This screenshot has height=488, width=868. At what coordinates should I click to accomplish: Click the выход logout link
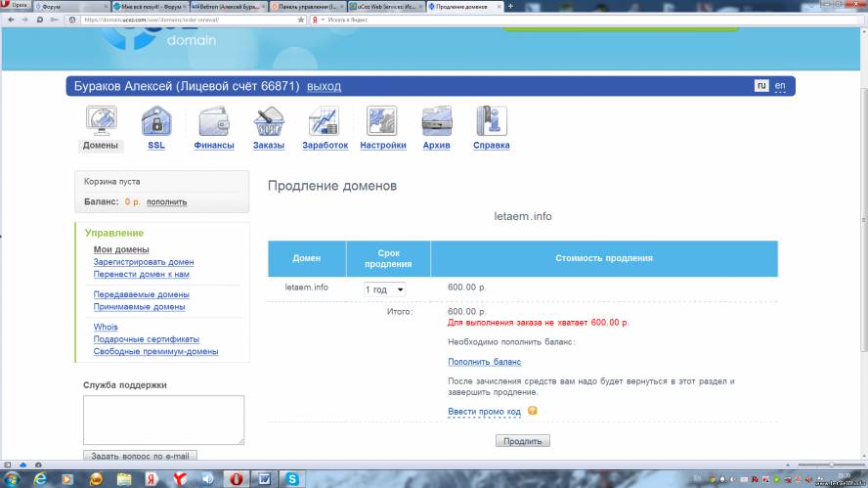coord(324,87)
